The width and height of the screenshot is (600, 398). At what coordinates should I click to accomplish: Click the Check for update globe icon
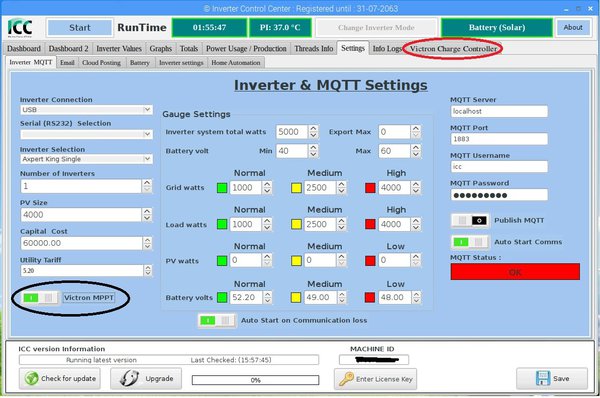[x=31, y=378]
